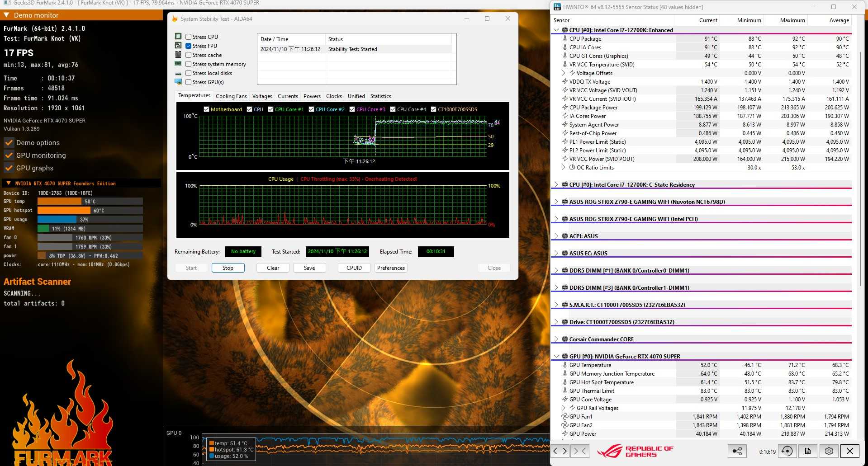The width and height of the screenshot is (868, 466).
Task: Expand DDR5 DIMM [#1] sensor group
Action: click(x=556, y=270)
